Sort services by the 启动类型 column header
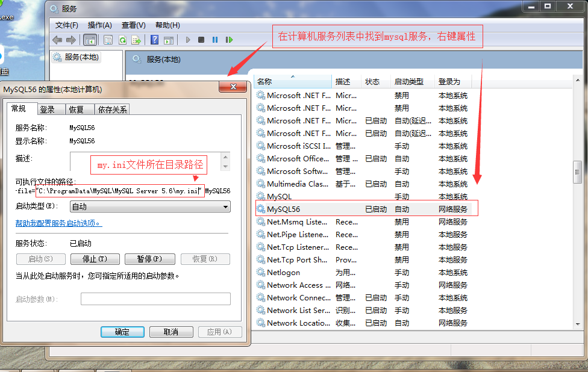 tap(413, 81)
